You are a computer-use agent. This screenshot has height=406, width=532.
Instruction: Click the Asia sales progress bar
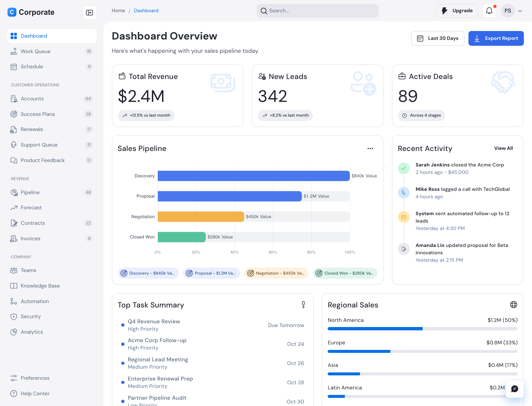(x=422, y=374)
